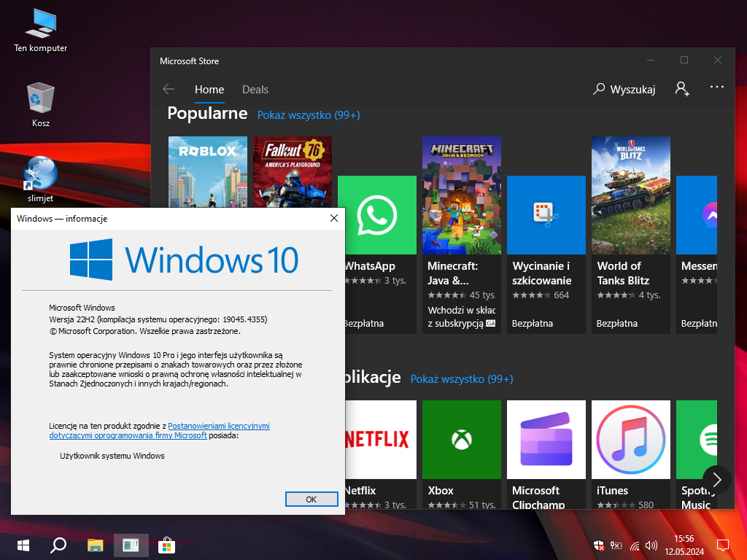Open the Wyszukaj search in Store

(x=624, y=89)
